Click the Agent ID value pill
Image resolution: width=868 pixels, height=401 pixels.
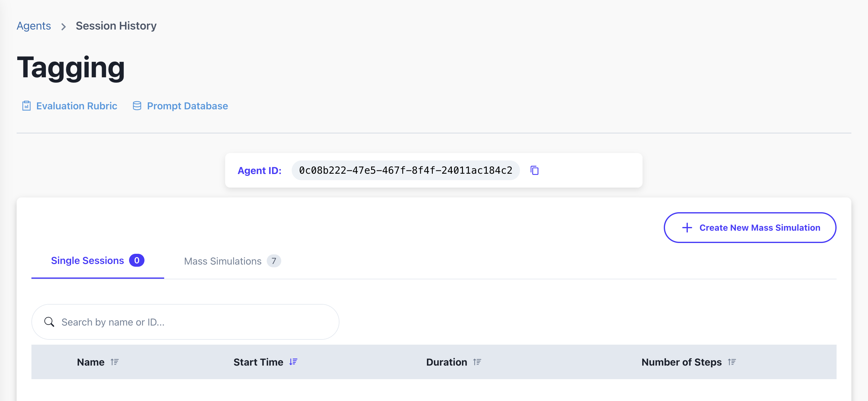click(x=405, y=171)
